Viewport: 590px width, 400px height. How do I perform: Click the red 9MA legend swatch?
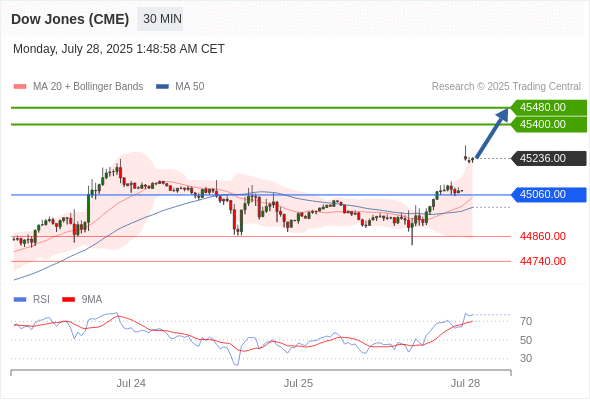tap(68, 300)
